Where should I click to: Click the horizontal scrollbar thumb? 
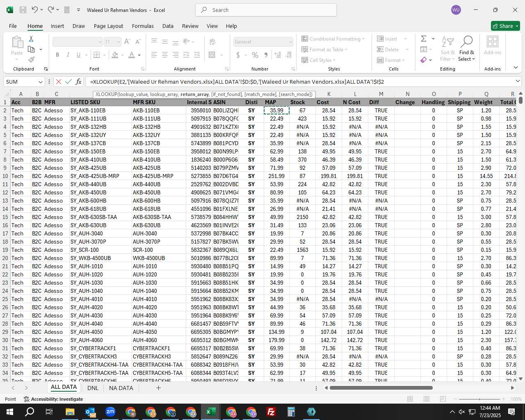381,388
